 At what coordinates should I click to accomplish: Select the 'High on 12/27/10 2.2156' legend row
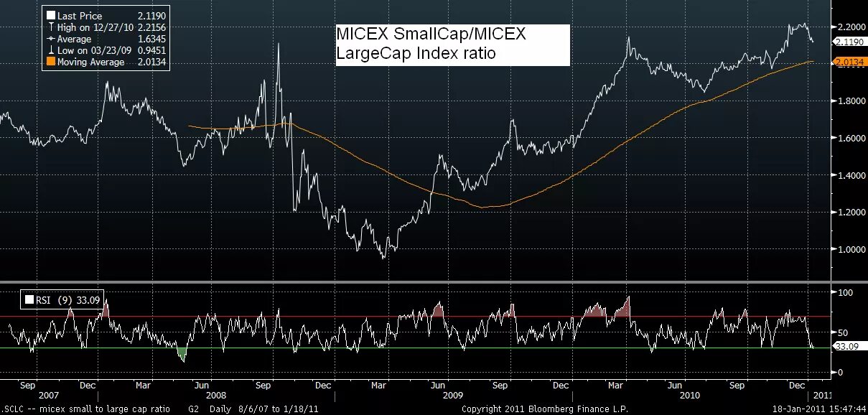pyautogui.click(x=106, y=27)
